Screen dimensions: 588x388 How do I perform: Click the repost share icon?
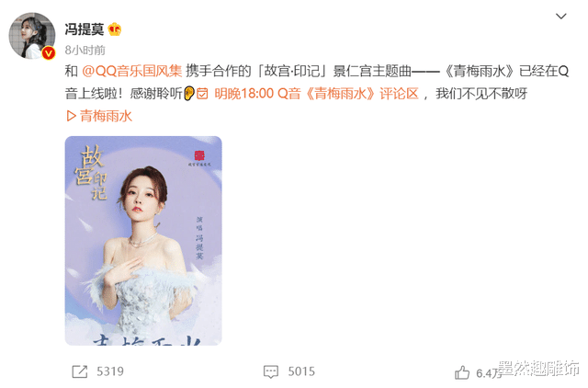pyautogui.click(x=80, y=371)
